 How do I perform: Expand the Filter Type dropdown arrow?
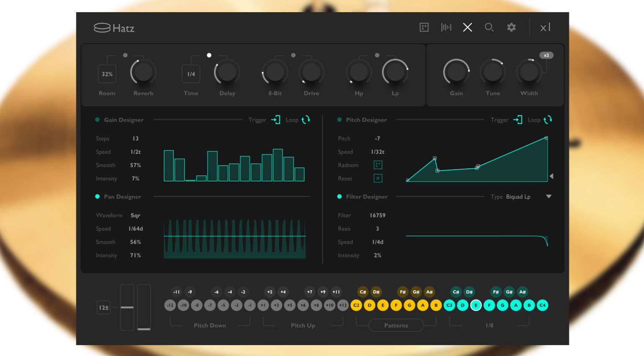click(x=548, y=196)
